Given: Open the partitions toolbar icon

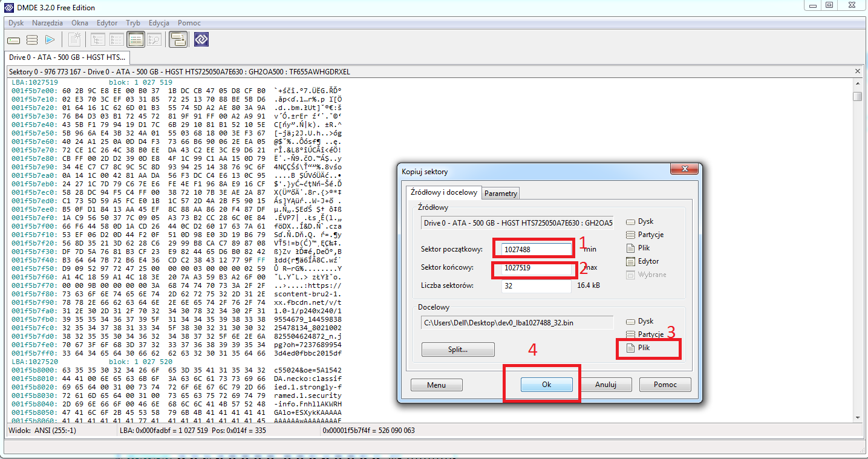Looking at the screenshot, I should [32, 40].
